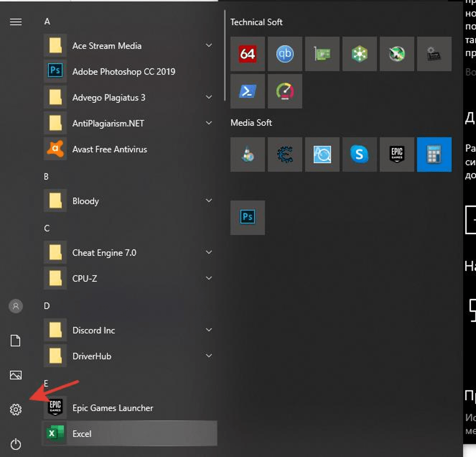Screen dimensions: 476x457
Task: Expand the Bloody folder chevron
Action: coord(209,201)
